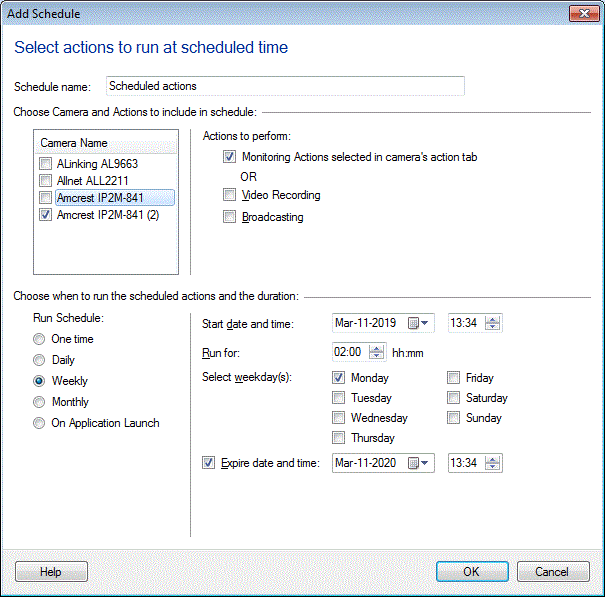Select On Application Launch option
The image size is (605, 597).
click(40, 423)
